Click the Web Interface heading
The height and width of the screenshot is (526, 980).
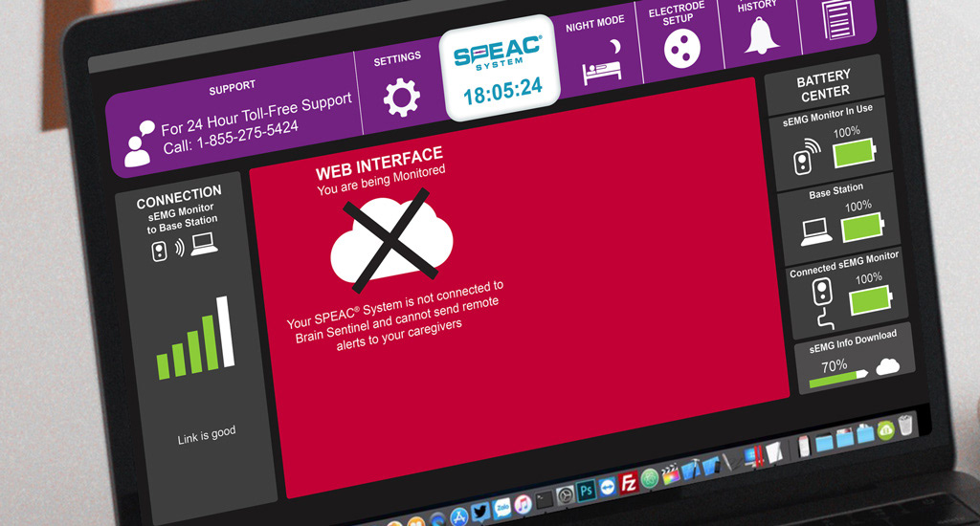tap(379, 163)
